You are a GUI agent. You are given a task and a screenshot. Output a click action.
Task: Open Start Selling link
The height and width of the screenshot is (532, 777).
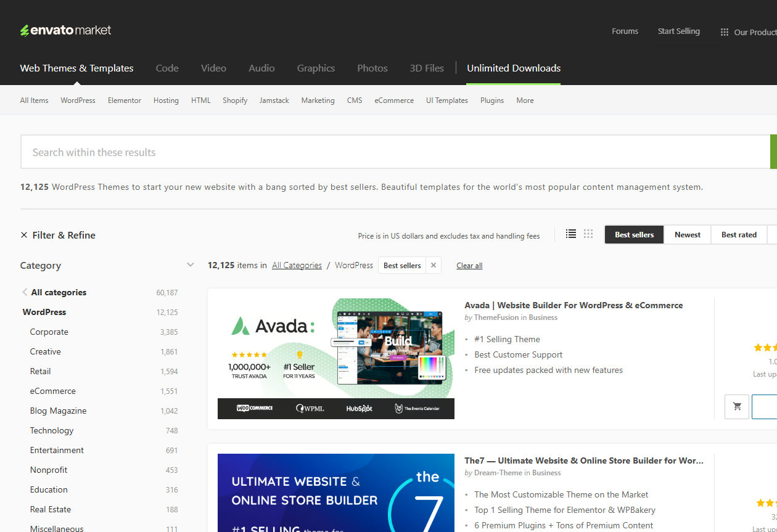[678, 31]
